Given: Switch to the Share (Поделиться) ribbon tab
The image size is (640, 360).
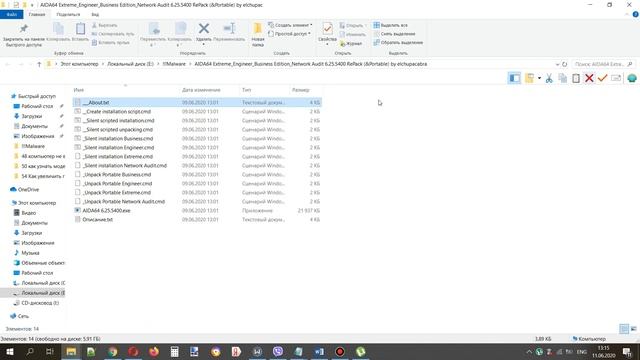Looking at the screenshot, I should [x=68, y=14].
